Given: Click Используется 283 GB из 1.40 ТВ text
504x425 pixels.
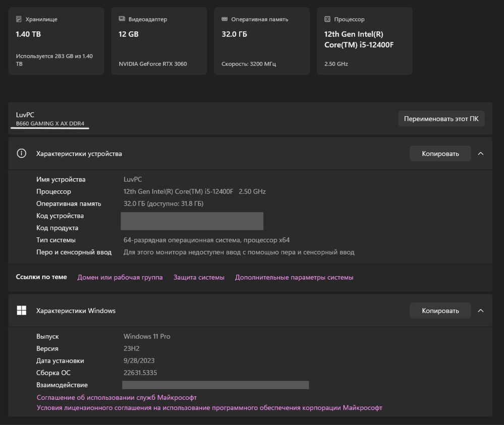Looking at the screenshot, I should coord(54,60).
